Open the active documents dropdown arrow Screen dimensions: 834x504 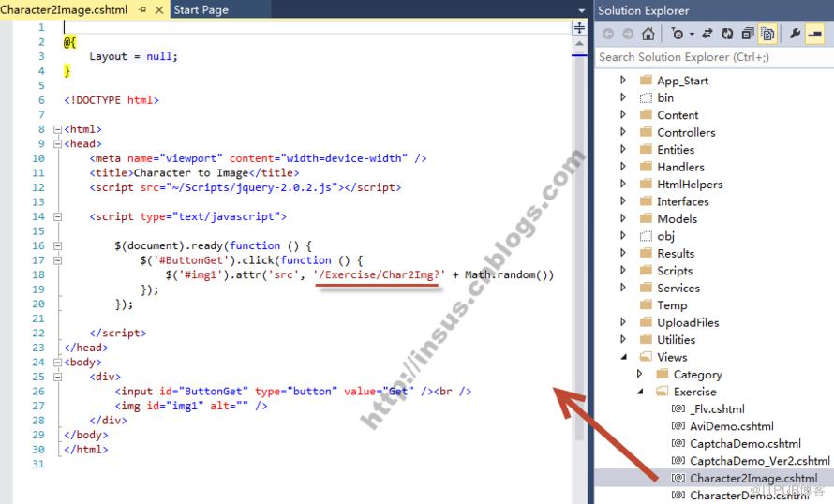click(581, 10)
